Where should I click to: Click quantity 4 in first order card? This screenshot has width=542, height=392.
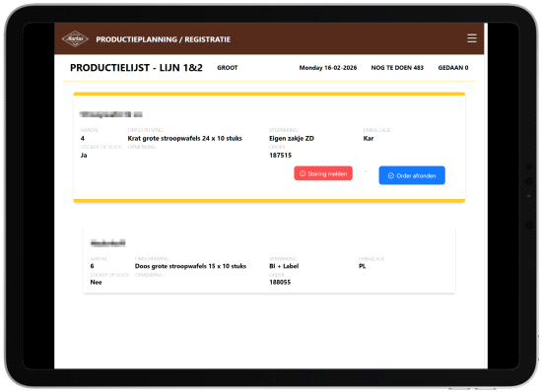[x=82, y=139]
